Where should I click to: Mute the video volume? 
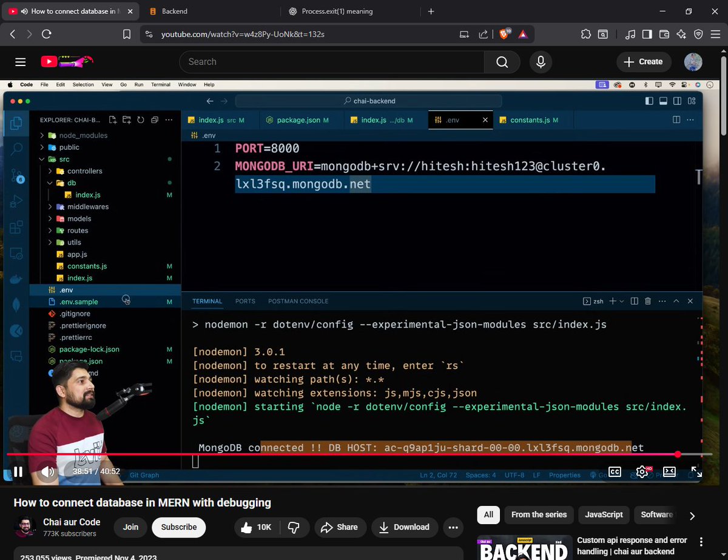pos(48,471)
